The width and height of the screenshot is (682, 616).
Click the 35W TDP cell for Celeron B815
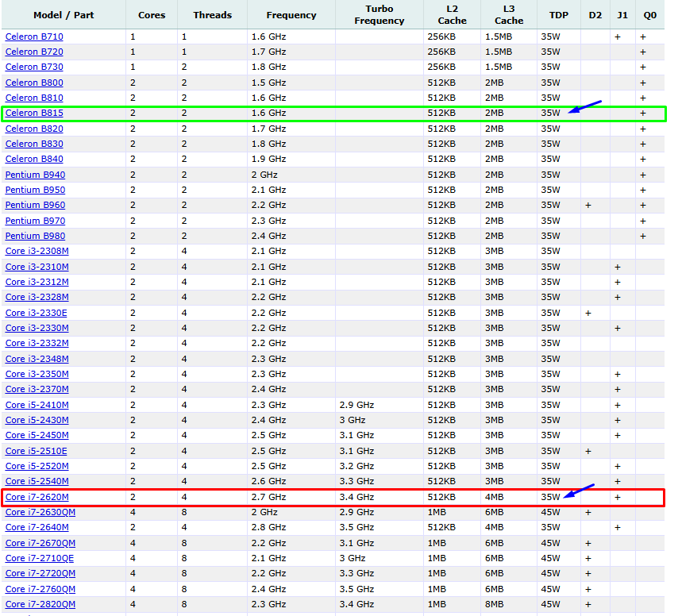[x=550, y=114]
